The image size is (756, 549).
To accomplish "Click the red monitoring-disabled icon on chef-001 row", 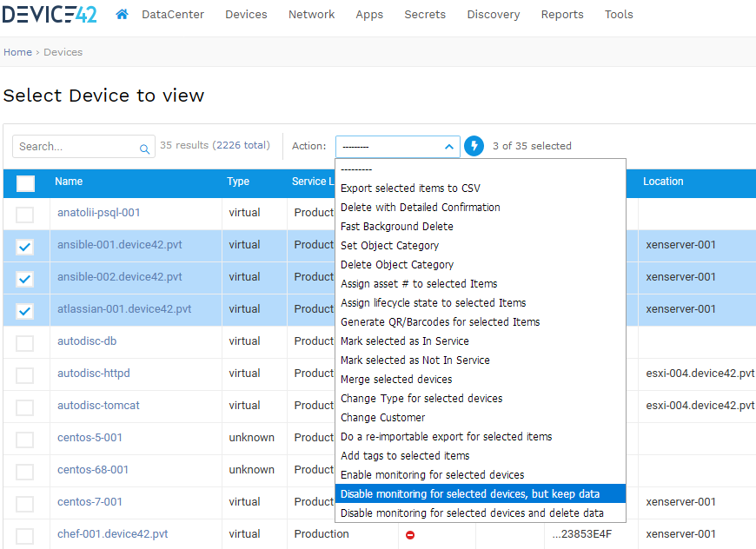I will 408,536.
